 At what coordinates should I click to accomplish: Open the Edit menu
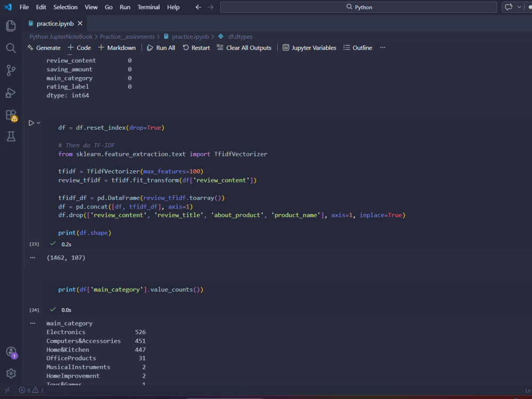(41, 7)
